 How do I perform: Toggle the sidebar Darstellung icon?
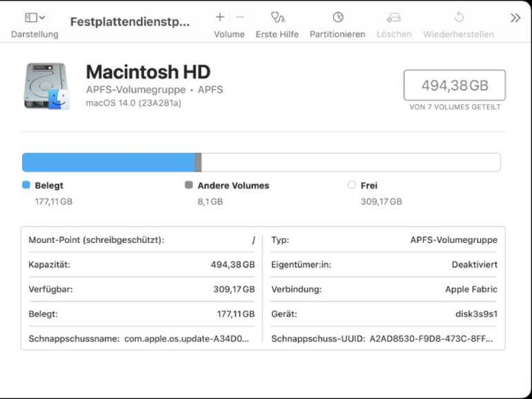click(x=30, y=17)
